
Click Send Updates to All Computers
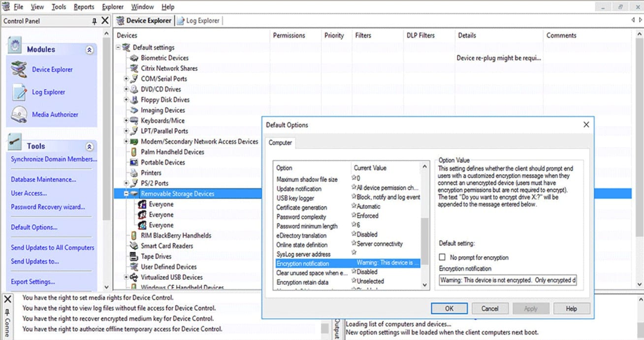click(53, 247)
